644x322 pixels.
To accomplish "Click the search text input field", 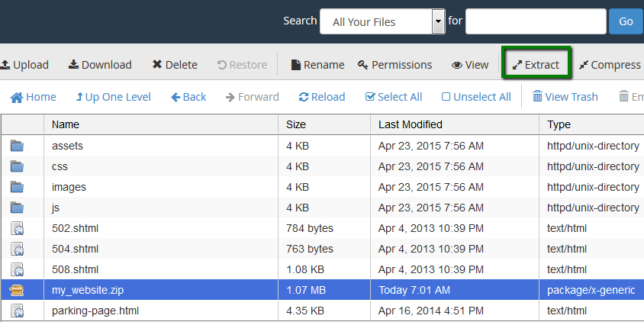I will click(536, 21).
